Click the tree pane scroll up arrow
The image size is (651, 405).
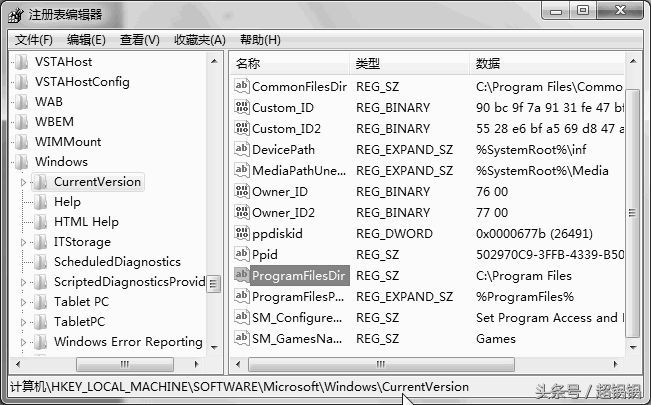[214, 61]
